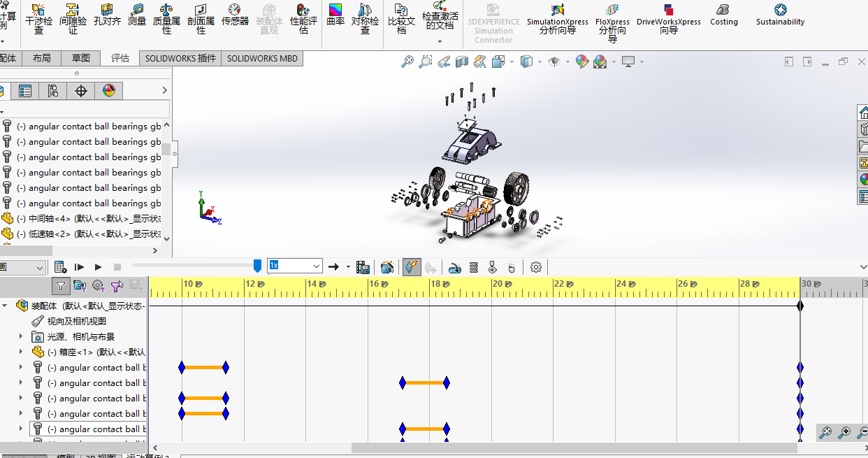Stop the animation playback

(x=117, y=267)
